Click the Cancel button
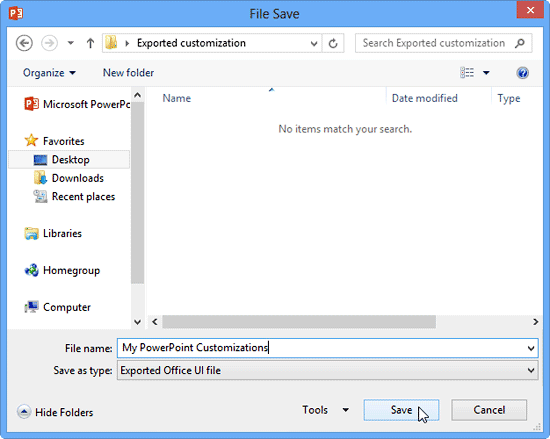Viewport: 550px width, 439px height. point(489,410)
